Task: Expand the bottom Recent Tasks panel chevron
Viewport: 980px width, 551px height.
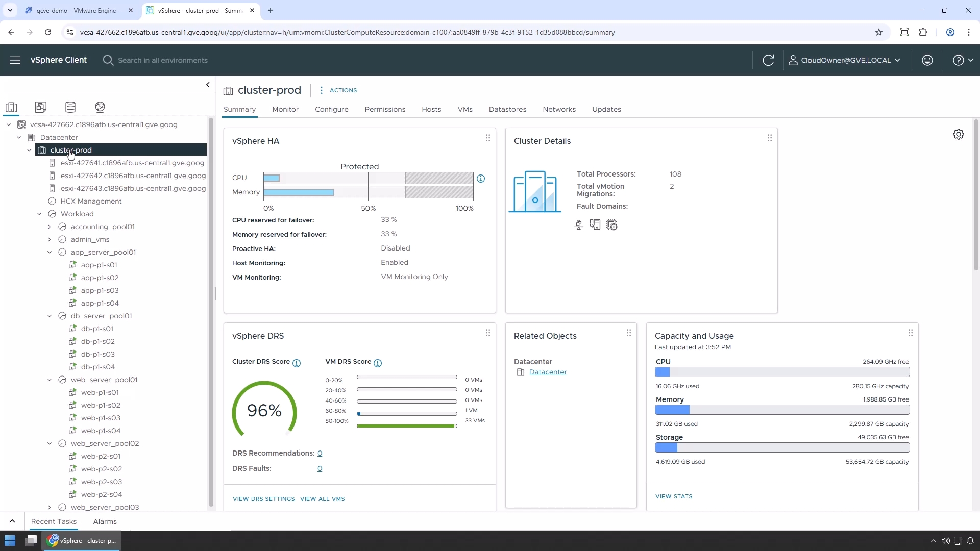Action: click(12, 521)
